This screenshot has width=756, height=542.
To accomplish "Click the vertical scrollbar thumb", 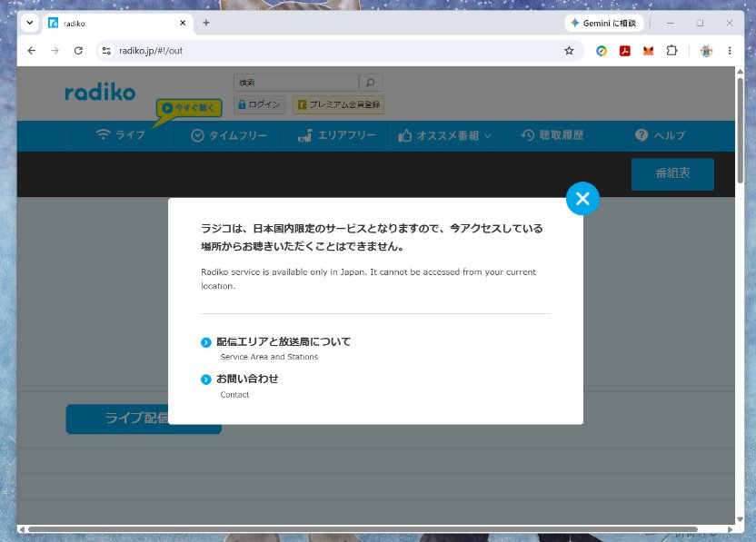I will point(740,130).
